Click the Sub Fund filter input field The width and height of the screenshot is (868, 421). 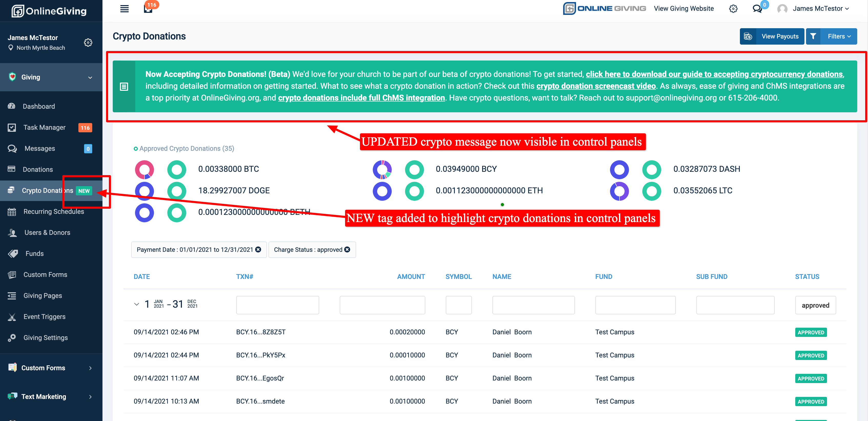[x=735, y=305]
